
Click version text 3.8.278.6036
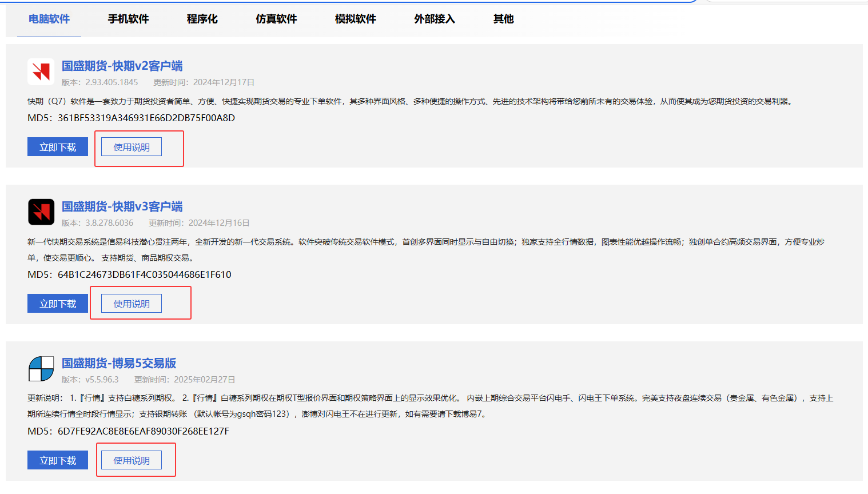click(x=109, y=223)
